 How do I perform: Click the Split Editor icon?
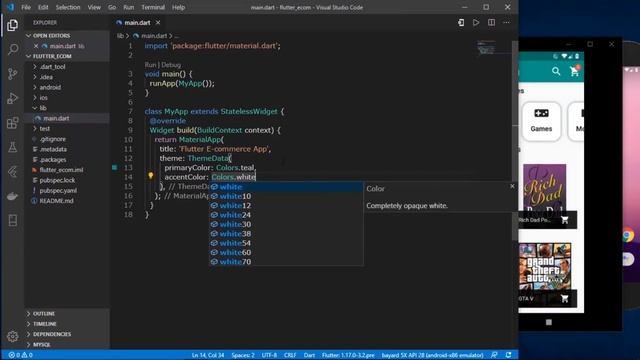[491, 23]
